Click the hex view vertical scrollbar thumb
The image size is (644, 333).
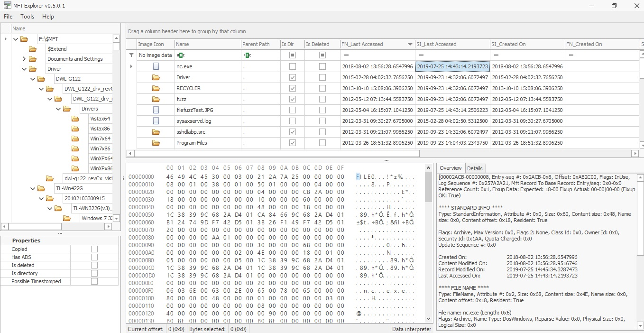(428, 187)
